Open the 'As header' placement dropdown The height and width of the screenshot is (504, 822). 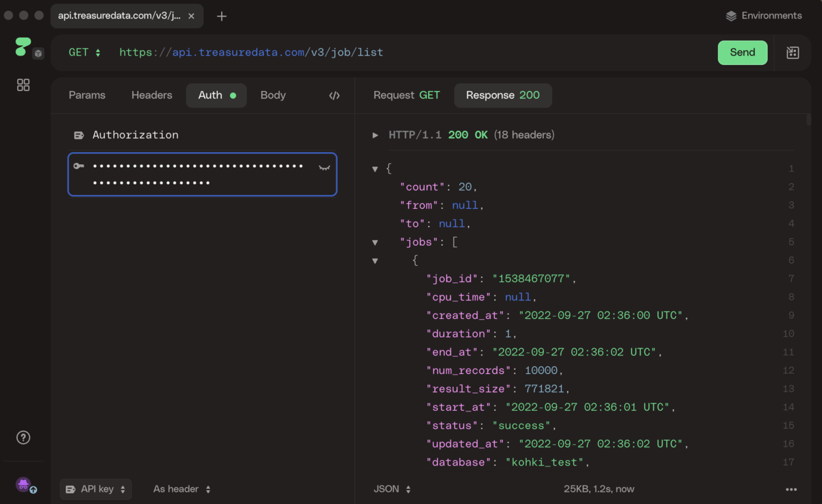tap(180, 488)
